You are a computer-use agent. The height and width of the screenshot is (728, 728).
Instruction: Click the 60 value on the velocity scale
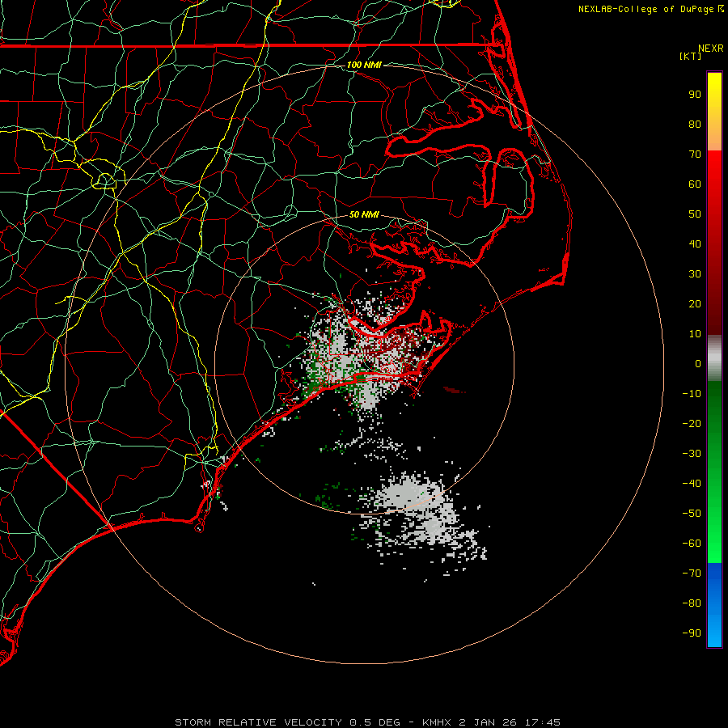click(695, 184)
